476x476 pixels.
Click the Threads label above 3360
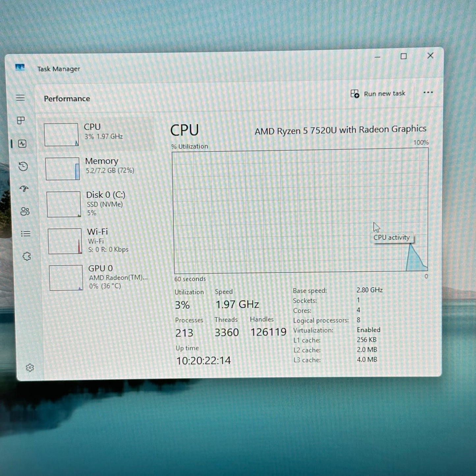click(226, 320)
